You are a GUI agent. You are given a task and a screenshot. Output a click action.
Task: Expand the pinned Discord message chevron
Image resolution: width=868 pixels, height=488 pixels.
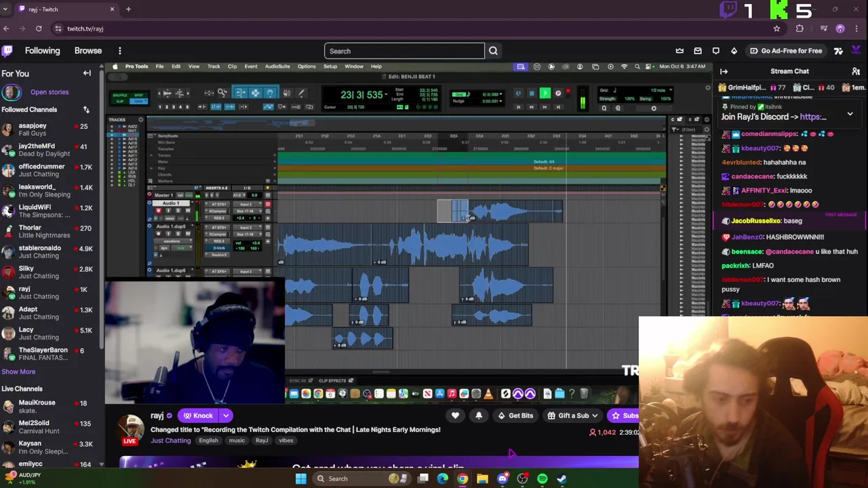click(850, 115)
